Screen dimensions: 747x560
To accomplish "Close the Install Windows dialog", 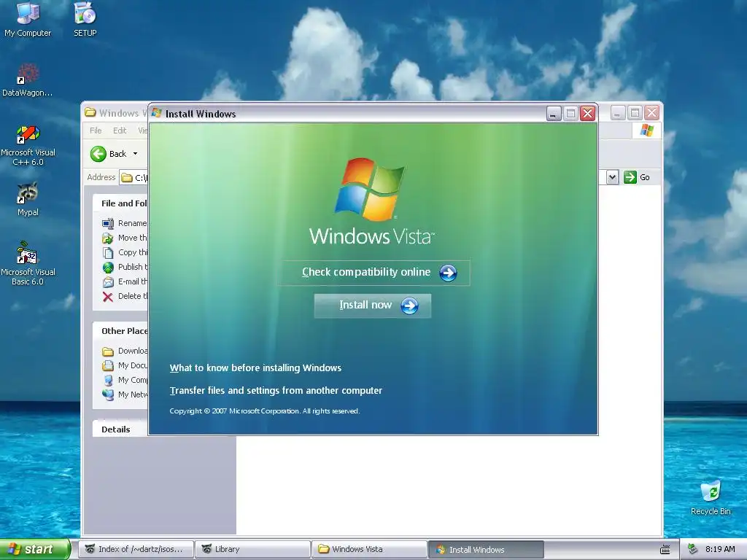I will pos(588,113).
